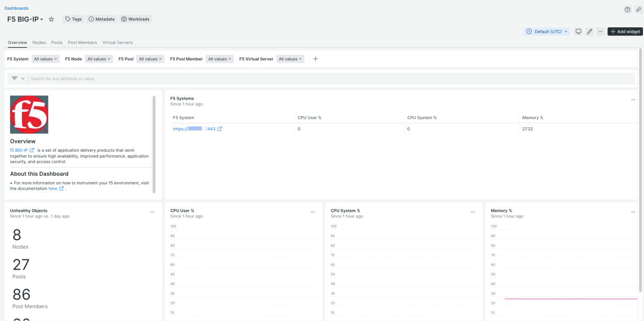
Task: Click the help question mark icon
Action: 627,10
